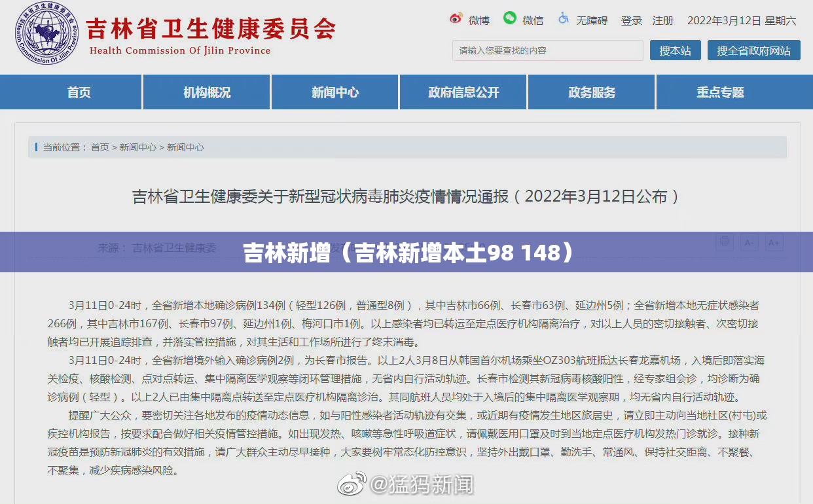Open the 机构概况 navigation tab
This screenshot has height=504, width=813.
coord(207,92)
